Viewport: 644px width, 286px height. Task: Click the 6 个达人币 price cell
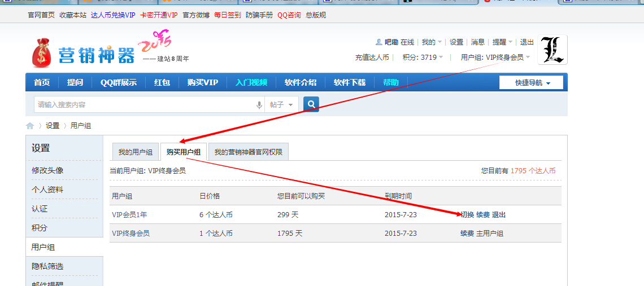(x=216, y=214)
